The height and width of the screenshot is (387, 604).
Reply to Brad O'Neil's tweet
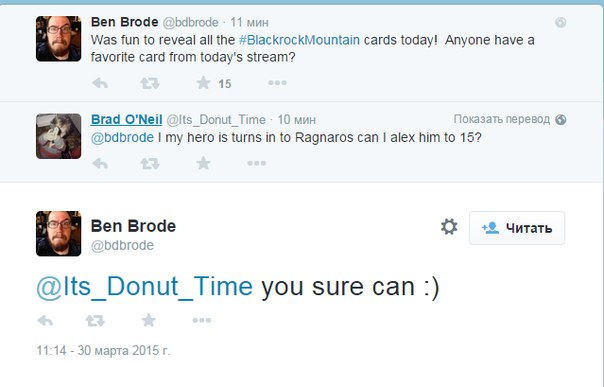point(100,164)
